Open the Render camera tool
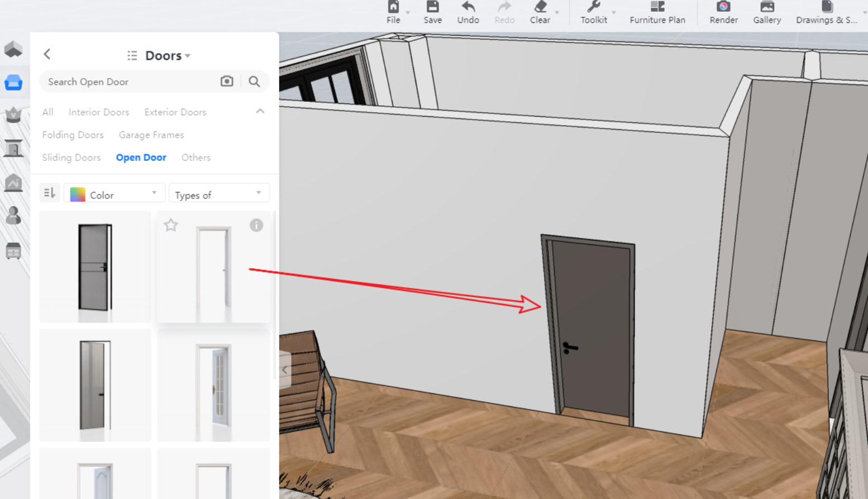The height and width of the screenshot is (499, 868). (x=723, y=8)
